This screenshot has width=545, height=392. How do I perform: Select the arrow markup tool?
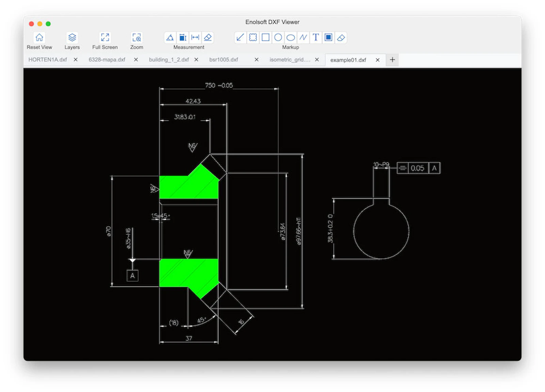[240, 37]
